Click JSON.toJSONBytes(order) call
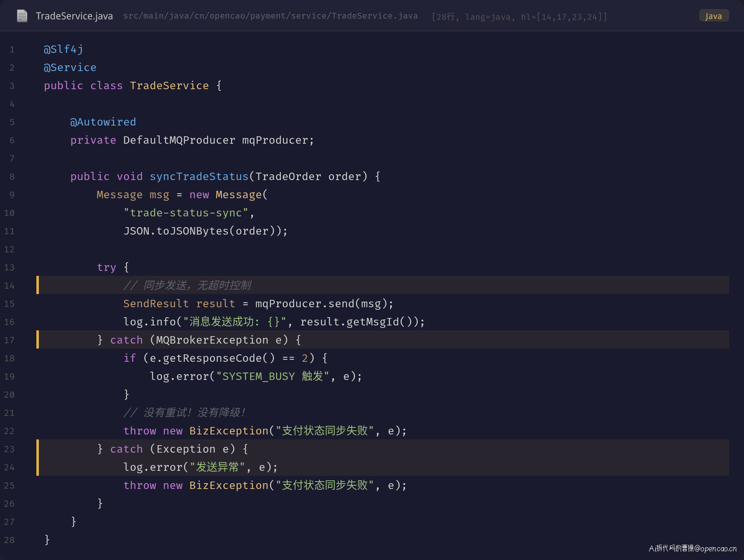The height and width of the screenshot is (560, 744). tap(202, 231)
